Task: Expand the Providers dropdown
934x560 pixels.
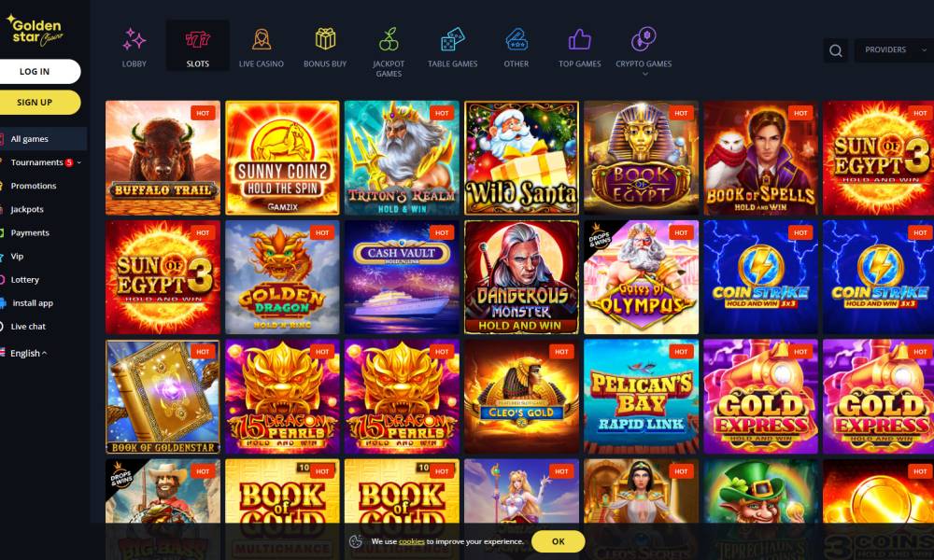Action: [894, 50]
